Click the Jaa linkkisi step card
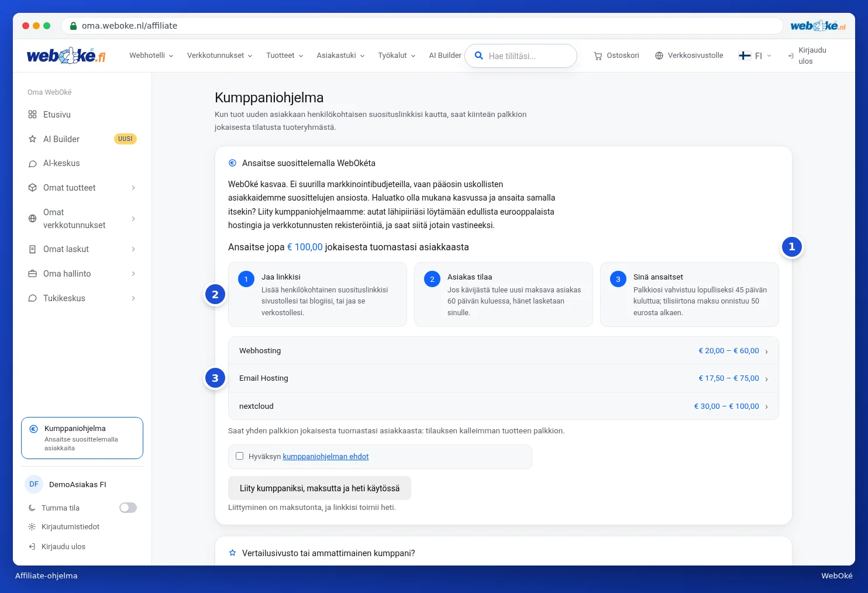868x593 pixels. click(318, 294)
